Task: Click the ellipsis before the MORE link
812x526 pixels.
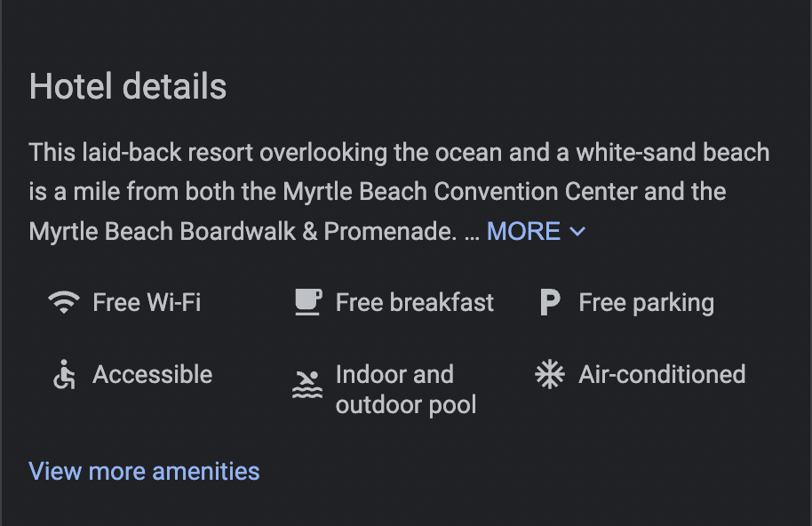Action: [x=472, y=233]
